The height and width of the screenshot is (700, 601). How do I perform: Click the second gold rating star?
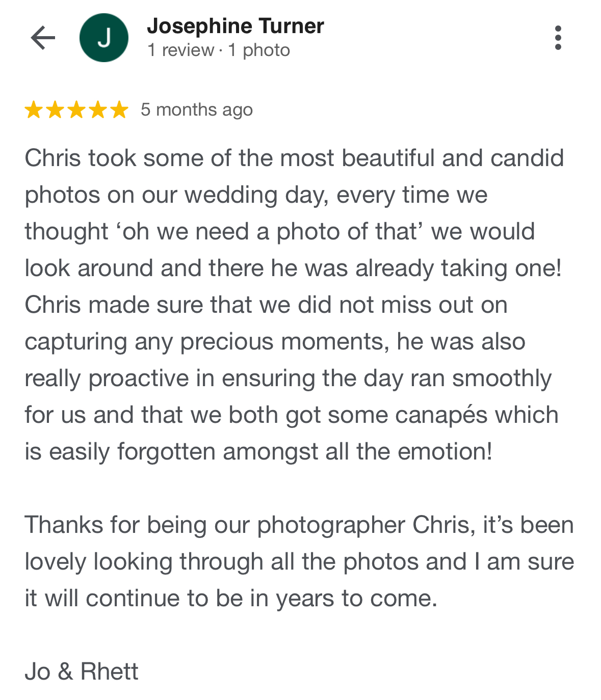[55, 110]
